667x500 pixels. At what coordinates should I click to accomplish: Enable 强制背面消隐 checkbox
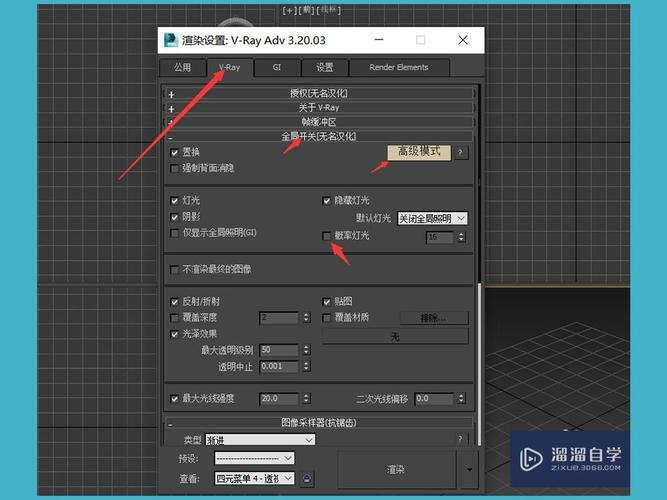(x=174, y=169)
